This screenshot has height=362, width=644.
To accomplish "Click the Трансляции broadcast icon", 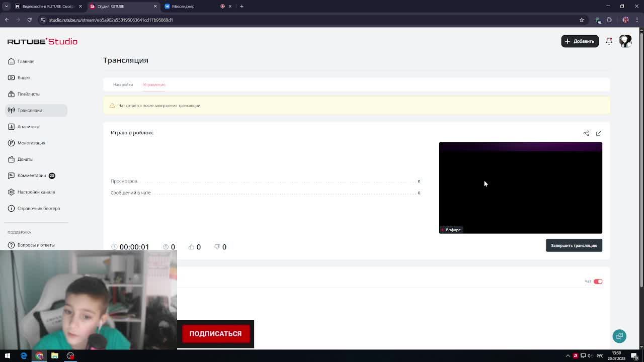I will point(11,110).
